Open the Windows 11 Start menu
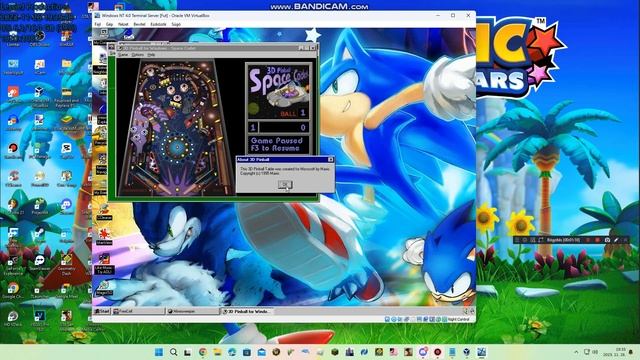640x360 pixels. point(159,352)
